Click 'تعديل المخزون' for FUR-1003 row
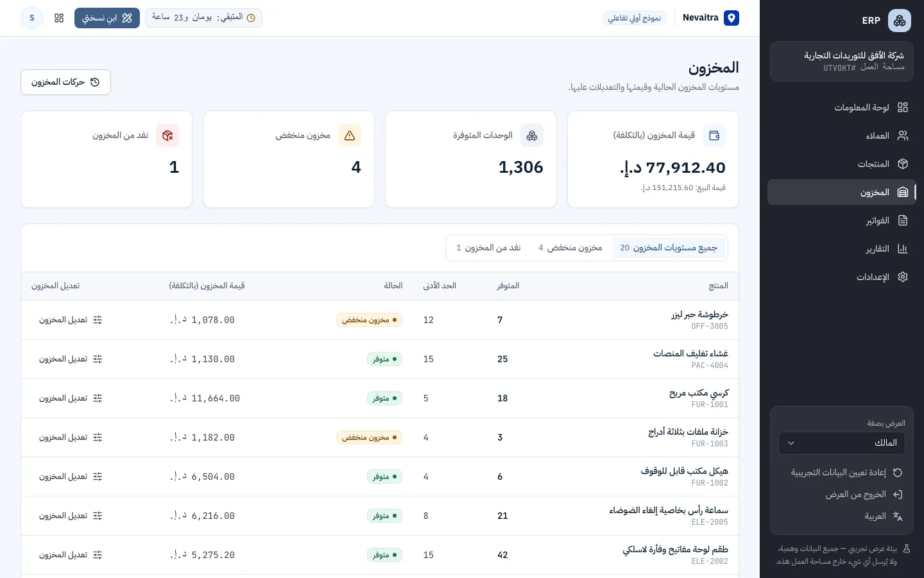924x578 pixels. 71,437
